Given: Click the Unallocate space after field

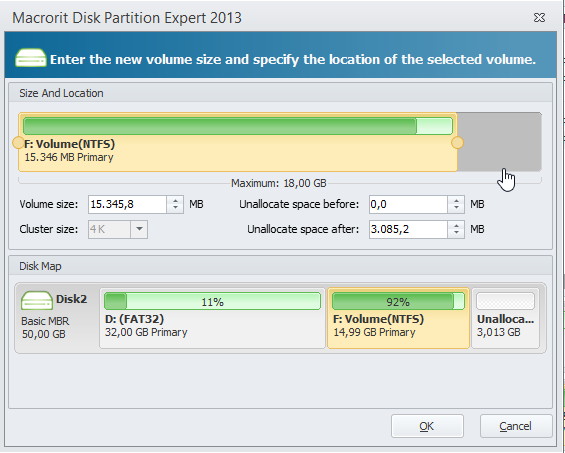Looking at the screenshot, I should tap(408, 229).
